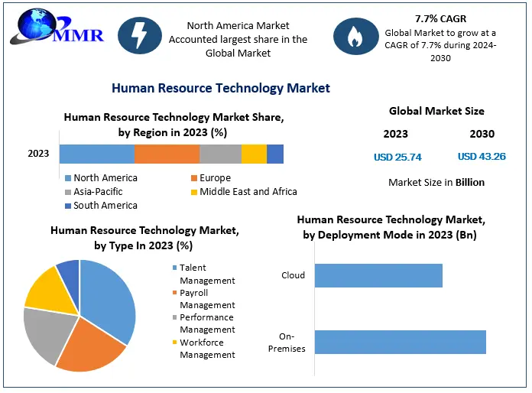Image resolution: width=532 pixels, height=393 pixels.
Task: Select the Payroll Management legend marker
Action: pyautogui.click(x=174, y=293)
